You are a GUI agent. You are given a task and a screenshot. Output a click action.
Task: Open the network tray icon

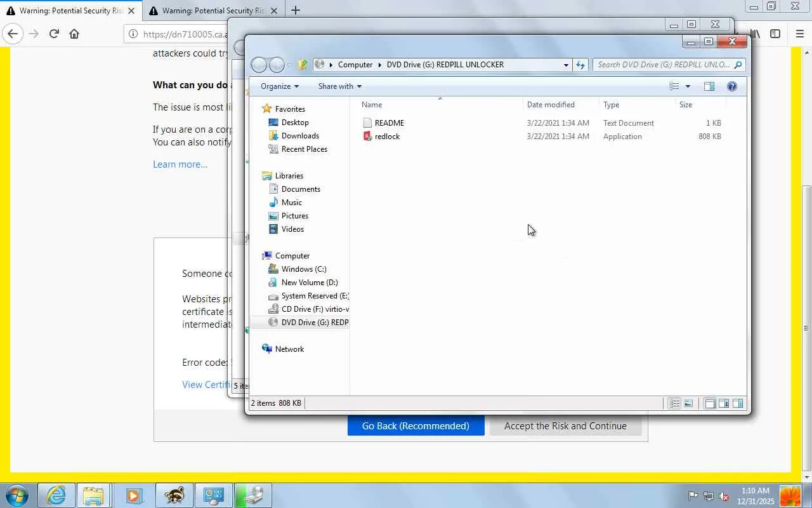pyautogui.click(x=709, y=496)
